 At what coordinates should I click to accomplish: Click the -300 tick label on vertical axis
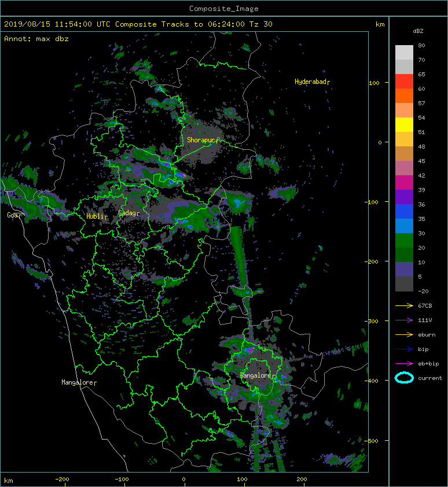371,321
